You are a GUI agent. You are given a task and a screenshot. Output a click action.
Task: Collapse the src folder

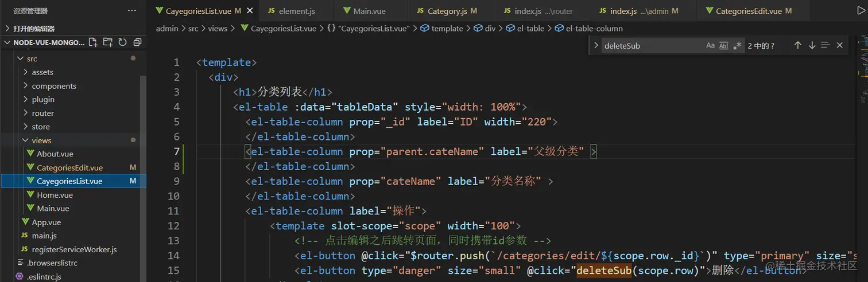tap(73, 58)
